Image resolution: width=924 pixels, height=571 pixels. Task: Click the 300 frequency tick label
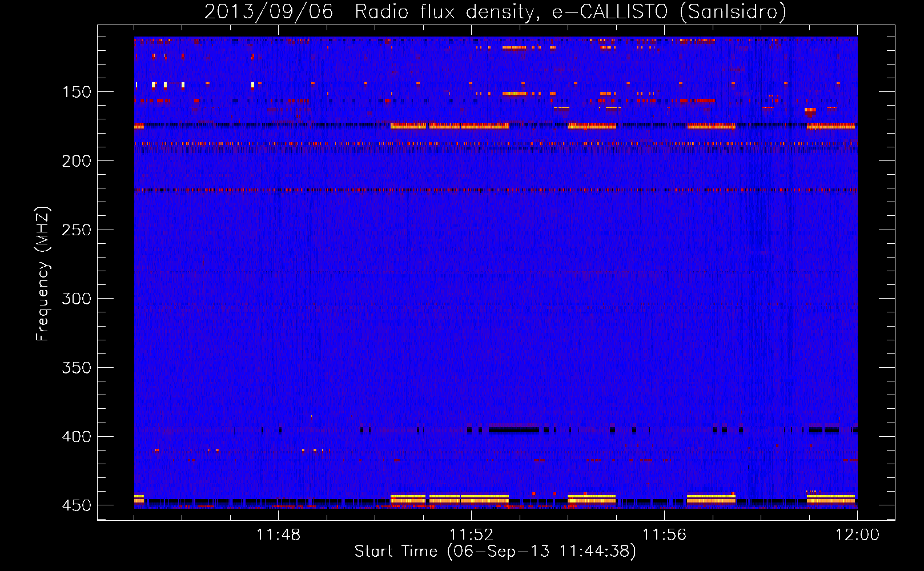click(x=77, y=299)
